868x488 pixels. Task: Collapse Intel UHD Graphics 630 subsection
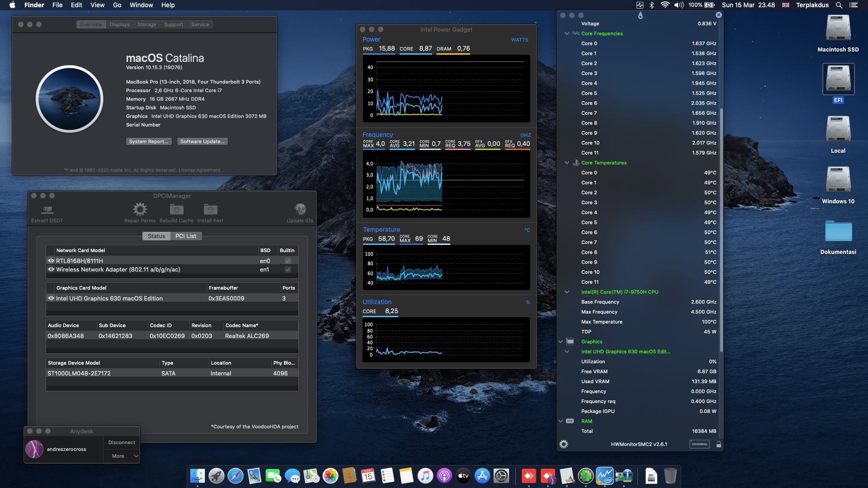tap(567, 352)
